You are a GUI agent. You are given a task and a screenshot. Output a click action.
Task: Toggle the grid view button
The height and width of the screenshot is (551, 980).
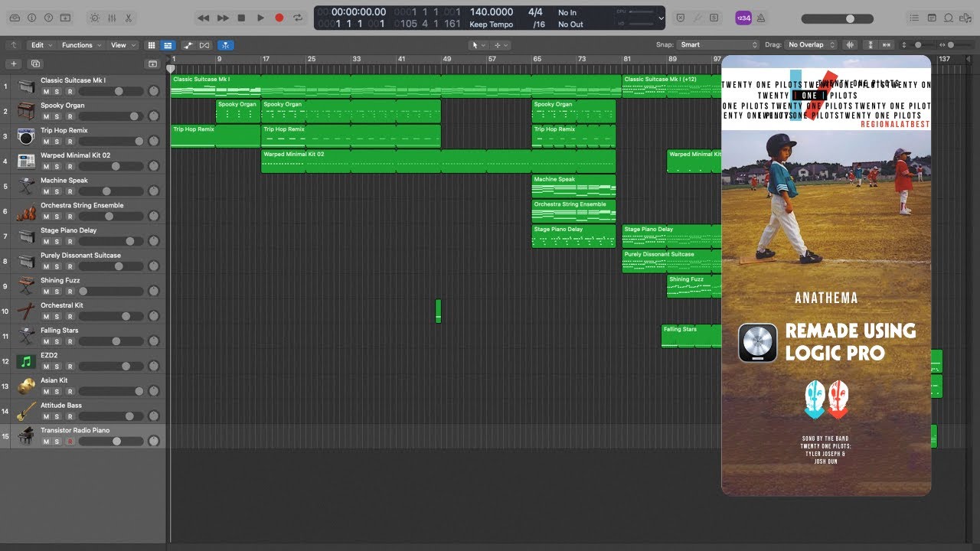[152, 45]
